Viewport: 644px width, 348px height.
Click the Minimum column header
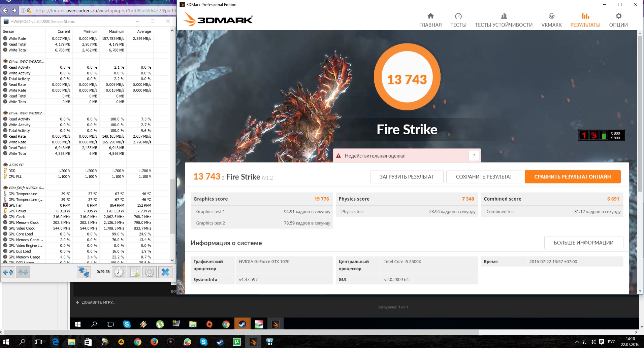tap(86, 31)
